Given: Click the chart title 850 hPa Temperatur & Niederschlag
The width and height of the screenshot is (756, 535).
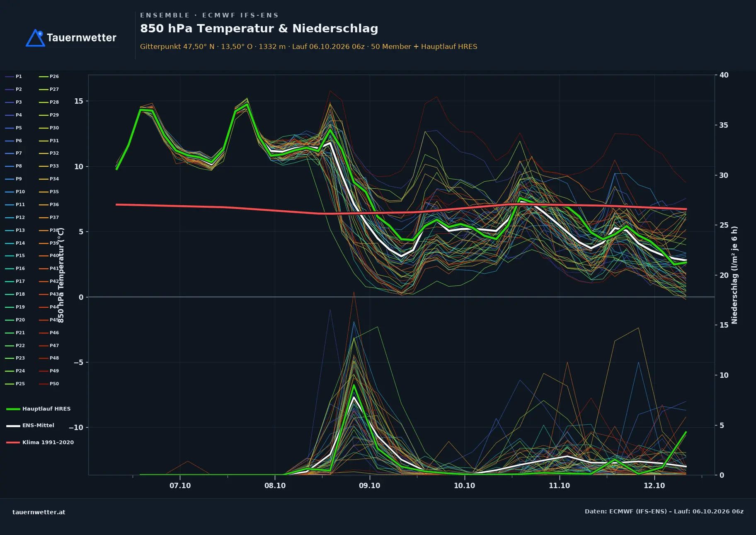Looking at the screenshot, I should 259,29.
